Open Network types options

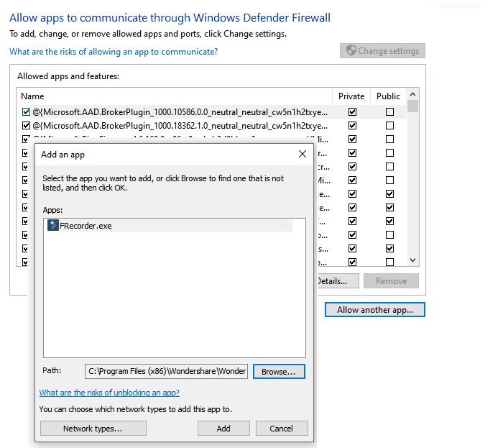click(x=93, y=429)
